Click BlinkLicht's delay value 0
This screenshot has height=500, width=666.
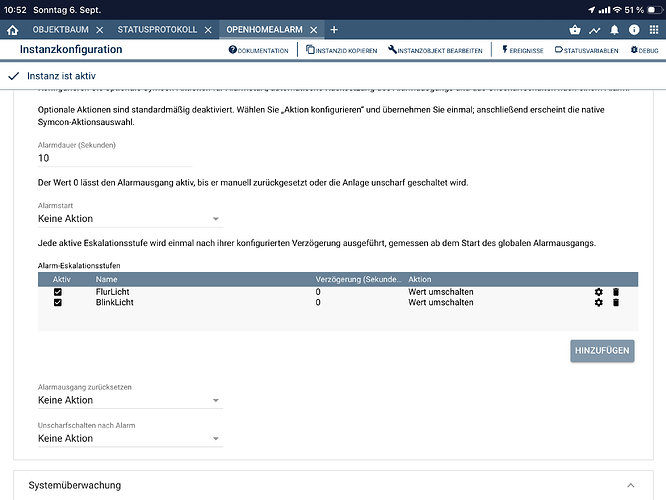tap(318, 302)
